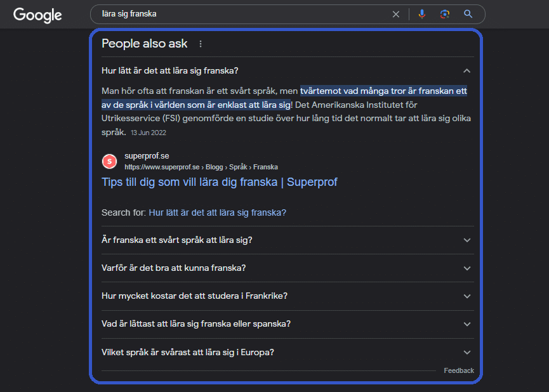549x392 pixels.
Task: Click the 'Search for' suggested query link
Action: pyautogui.click(x=217, y=212)
